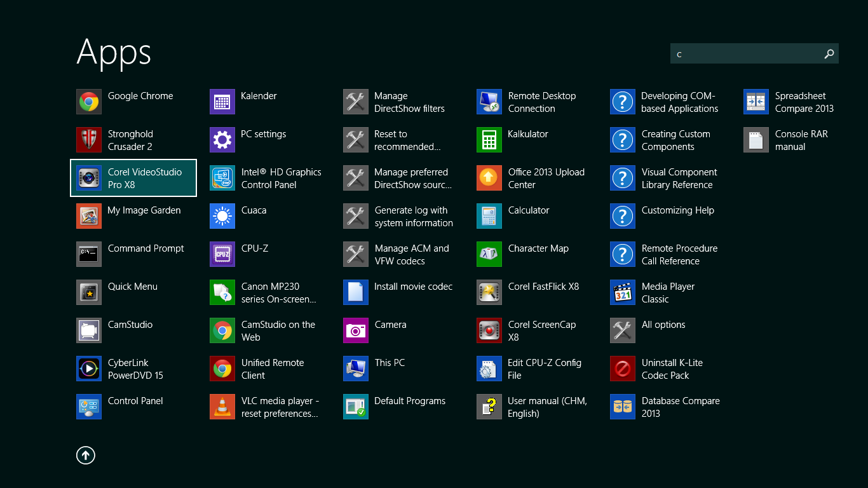
Task: Open the Media Player Classic icon
Action: (x=623, y=292)
